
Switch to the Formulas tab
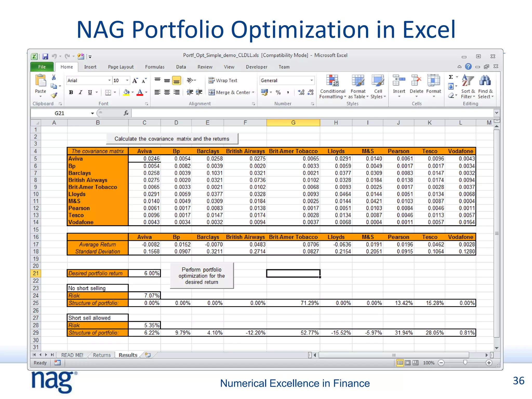(x=155, y=67)
